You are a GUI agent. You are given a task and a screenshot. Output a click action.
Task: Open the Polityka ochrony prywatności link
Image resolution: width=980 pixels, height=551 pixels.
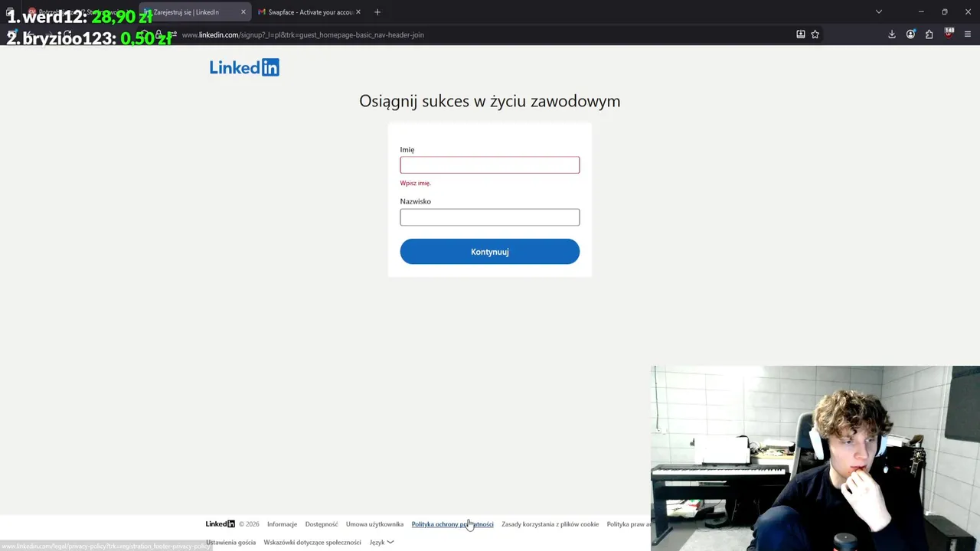[x=452, y=524]
